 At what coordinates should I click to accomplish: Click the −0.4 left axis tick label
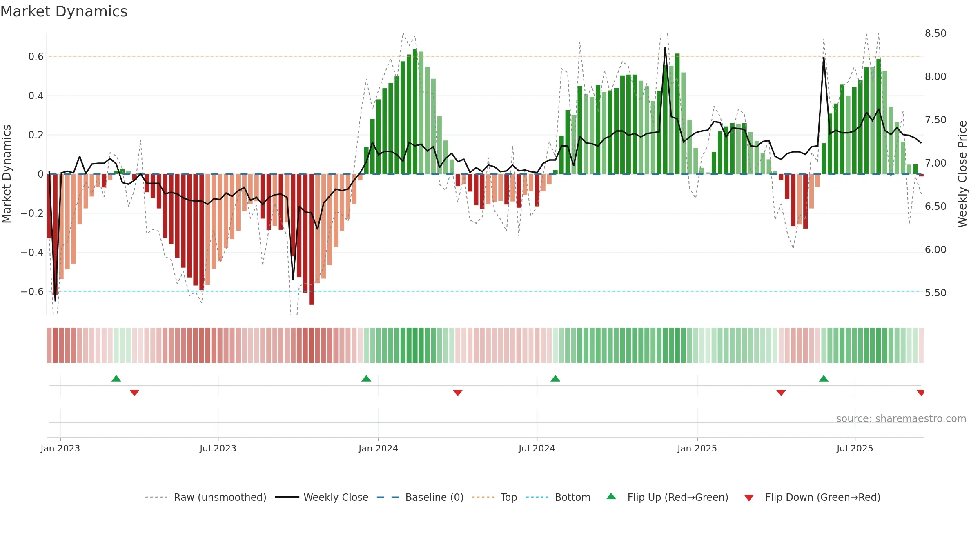pyautogui.click(x=32, y=253)
